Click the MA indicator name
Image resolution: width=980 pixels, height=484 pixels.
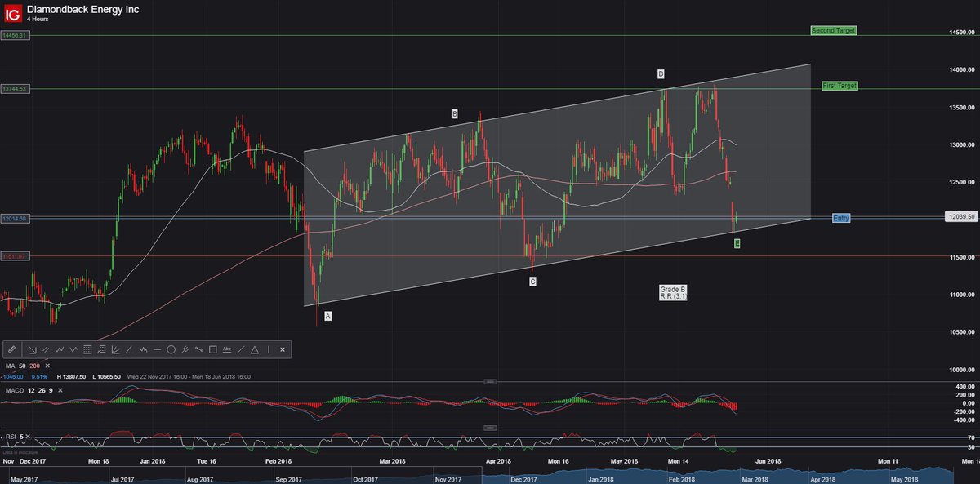click(10, 366)
